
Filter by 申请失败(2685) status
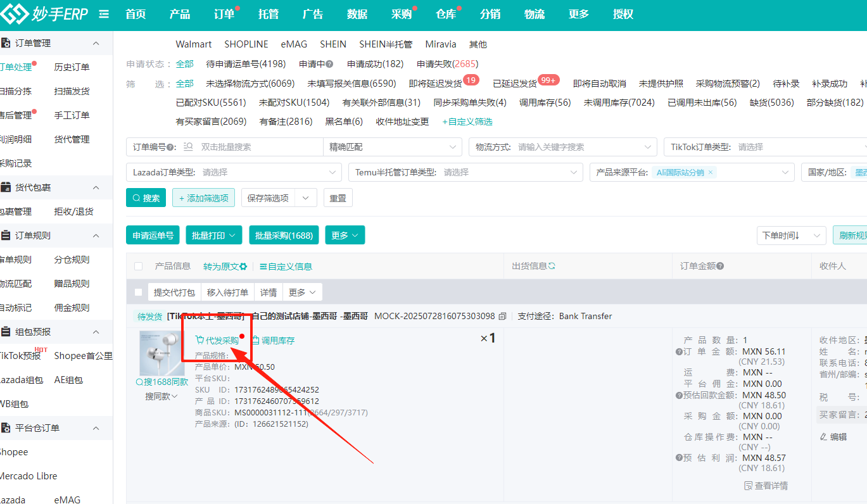[448, 64]
